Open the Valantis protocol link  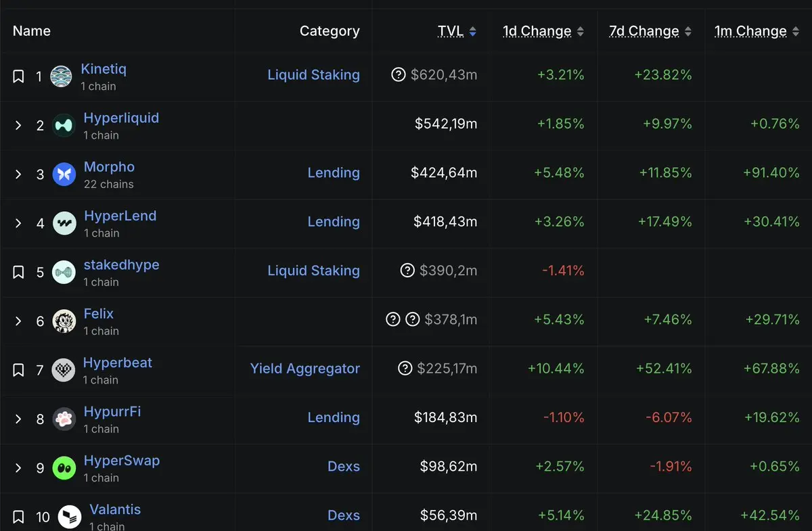tap(115, 509)
